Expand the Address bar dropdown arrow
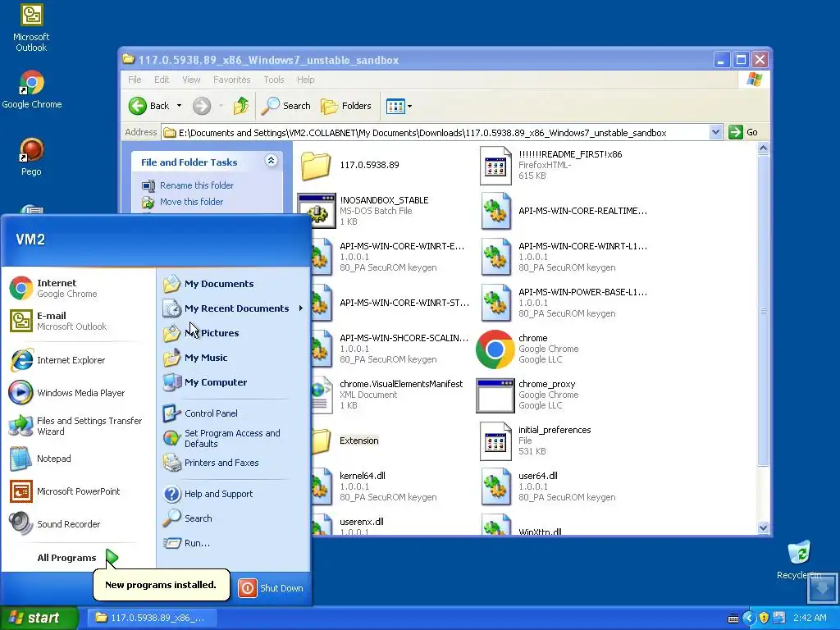The width and height of the screenshot is (840, 630). (x=715, y=132)
